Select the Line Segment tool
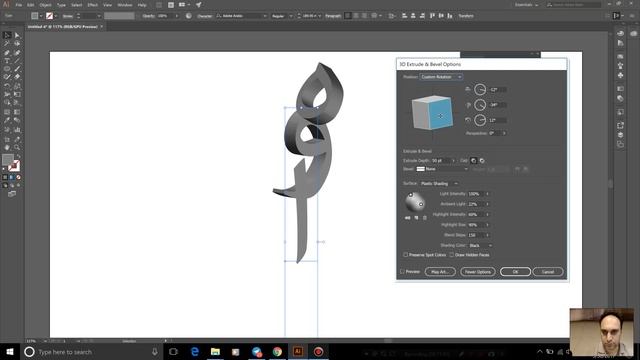 (17, 61)
